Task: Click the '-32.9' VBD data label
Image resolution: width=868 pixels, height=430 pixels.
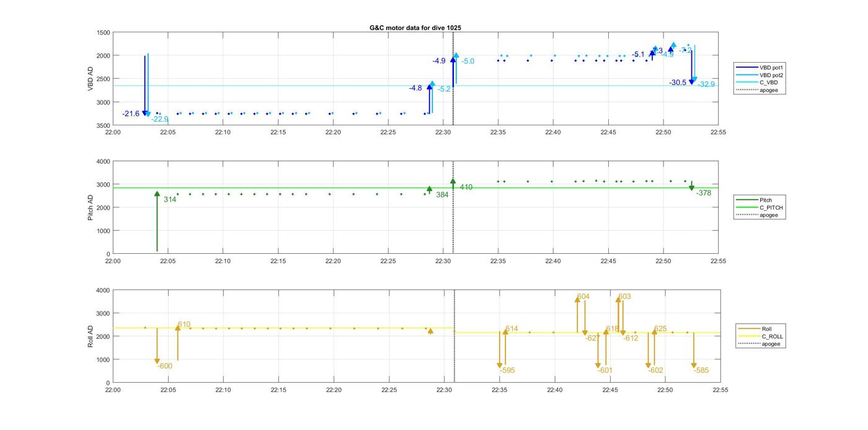Action: click(706, 84)
